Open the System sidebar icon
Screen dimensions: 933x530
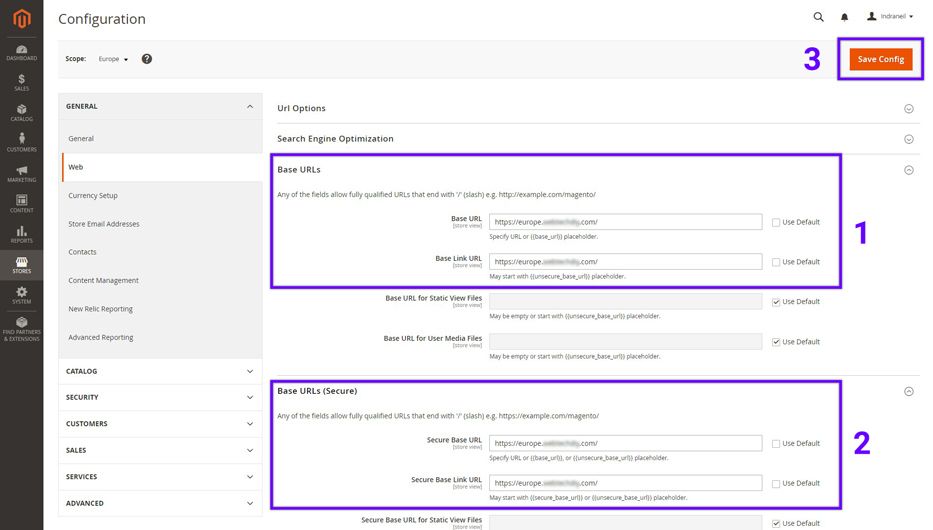click(x=21, y=295)
